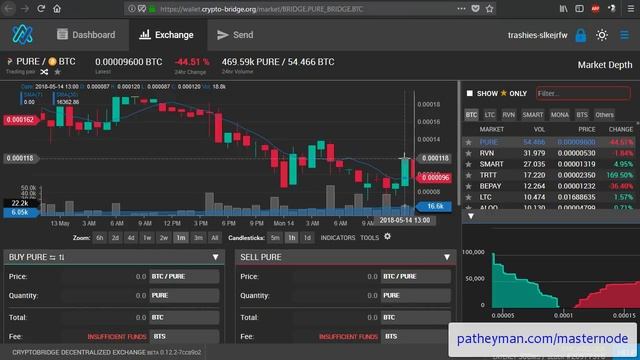The height and width of the screenshot is (360, 640).
Task: Select 5m candlesticks
Action: pos(275,238)
